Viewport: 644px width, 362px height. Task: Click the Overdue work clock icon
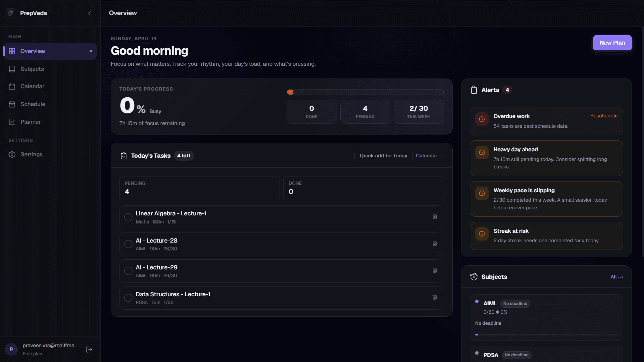(482, 119)
